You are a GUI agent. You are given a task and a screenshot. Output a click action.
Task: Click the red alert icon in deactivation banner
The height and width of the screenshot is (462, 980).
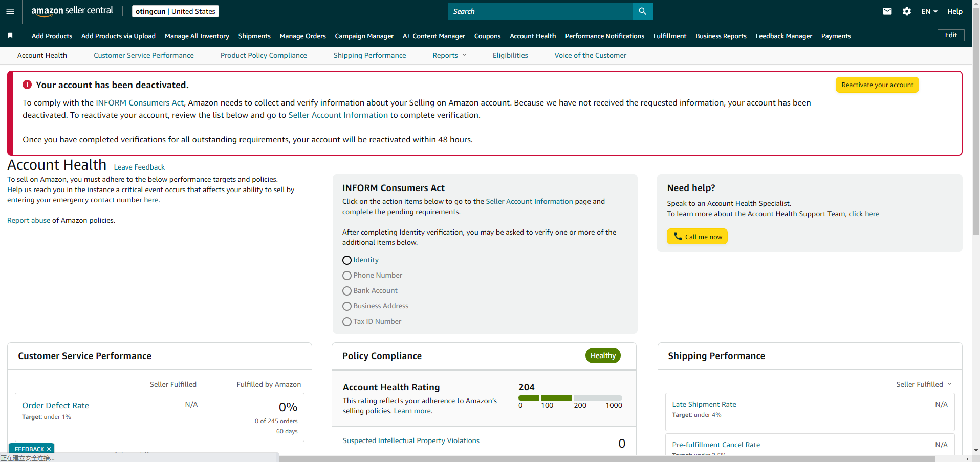(x=27, y=85)
